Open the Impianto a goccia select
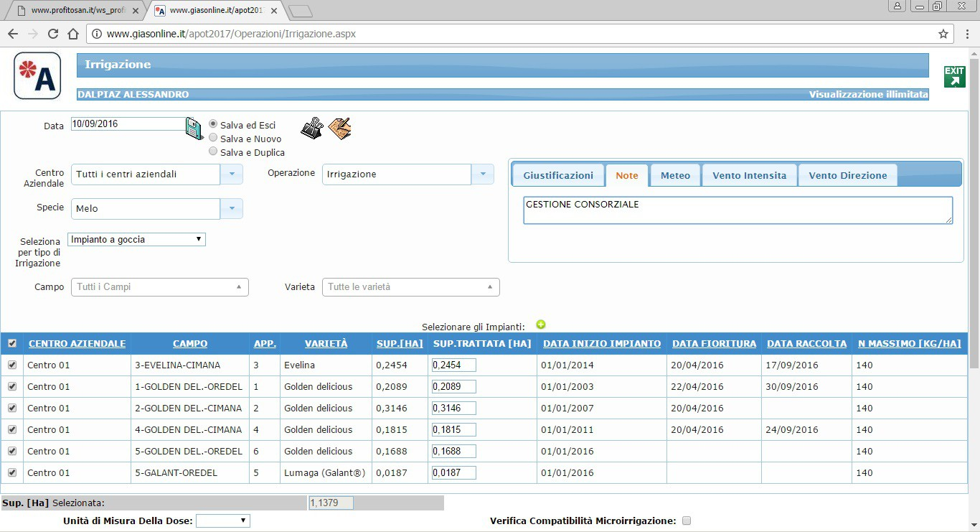Image resolution: width=980 pixels, height=532 pixels. [137, 239]
